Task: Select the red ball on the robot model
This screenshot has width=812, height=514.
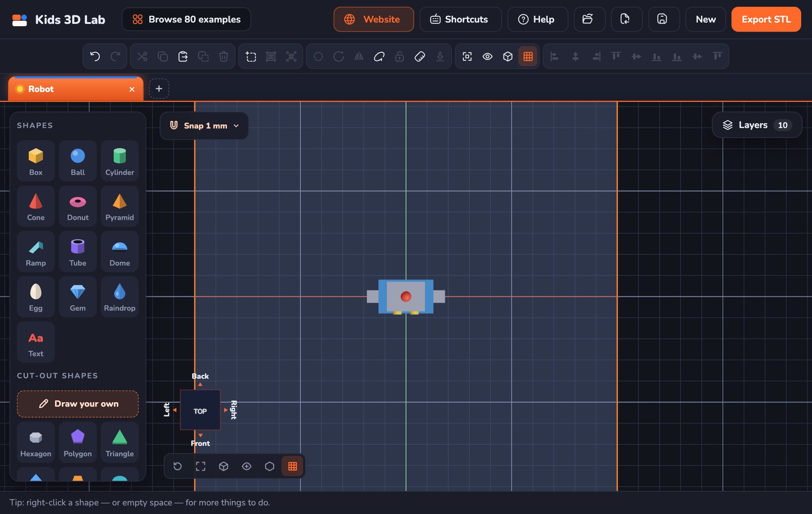Action: tap(406, 296)
